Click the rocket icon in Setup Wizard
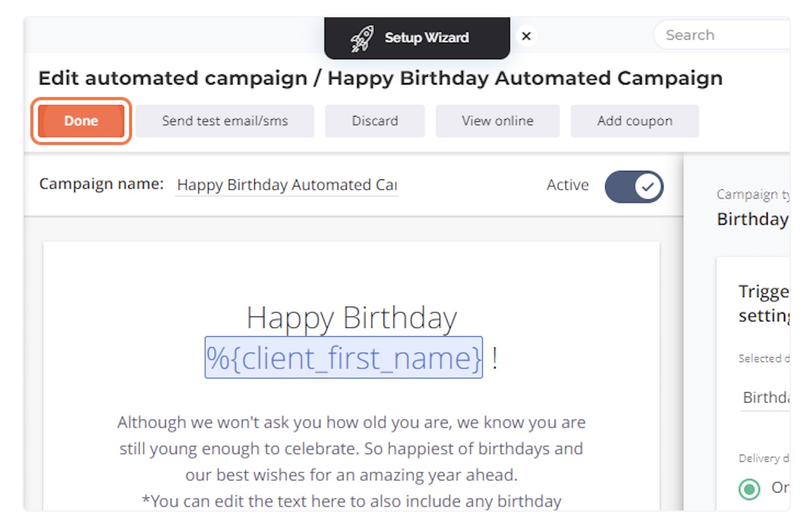The height and width of the screenshot is (520, 812). point(362,38)
